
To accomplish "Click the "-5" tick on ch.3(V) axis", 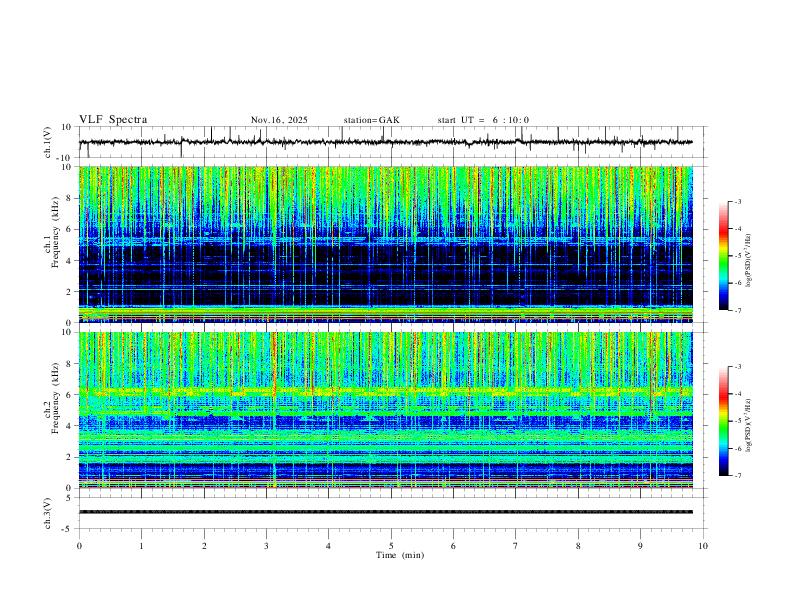I will point(67,529).
